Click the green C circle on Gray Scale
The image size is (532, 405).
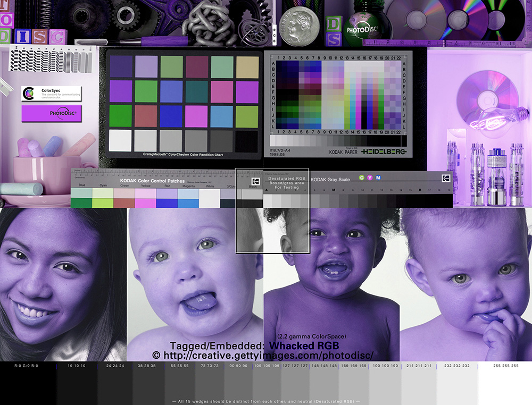pyautogui.click(x=362, y=178)
